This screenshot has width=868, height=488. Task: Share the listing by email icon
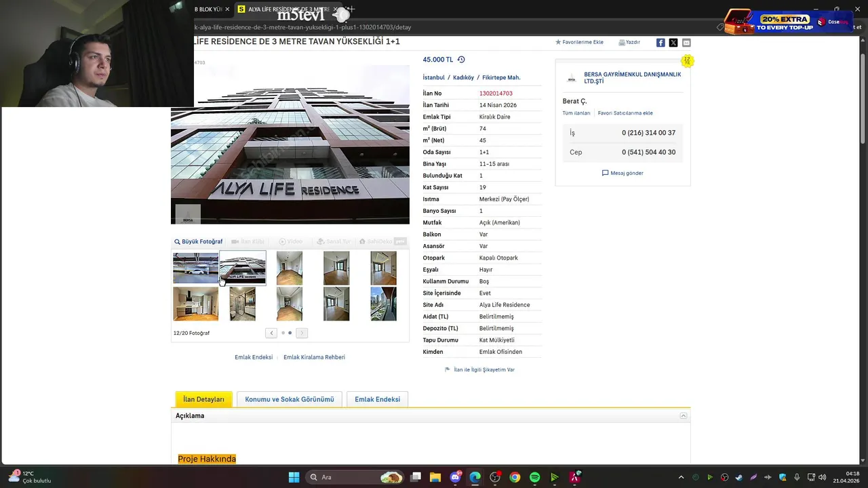click(x=686, y=43)
